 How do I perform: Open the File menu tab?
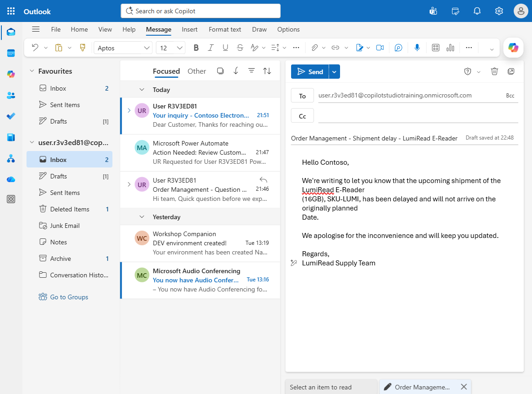click(56, 30)
